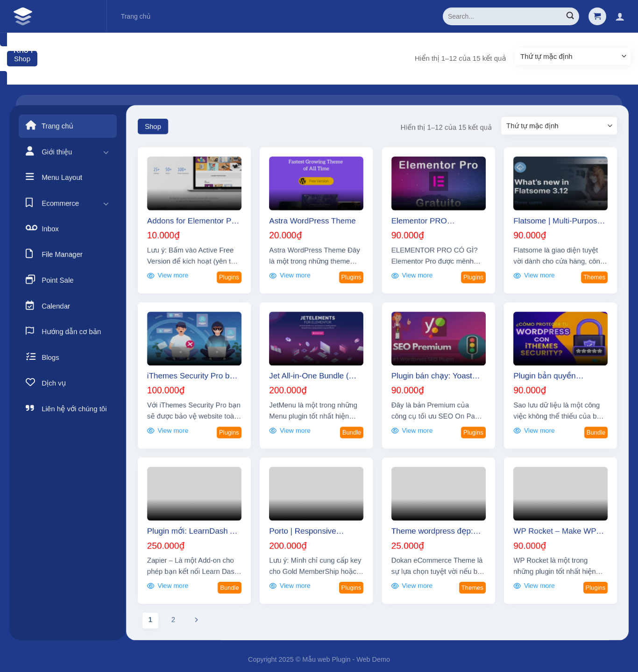
Task: Click the heart icon beside Dịch vụ
Action: click(x=30, y=382)
